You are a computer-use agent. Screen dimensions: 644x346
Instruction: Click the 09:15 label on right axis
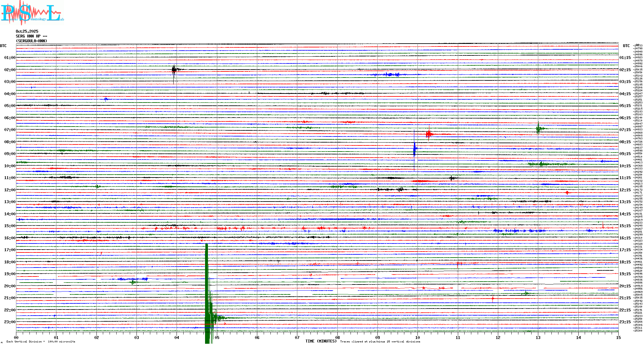[625, 154]
